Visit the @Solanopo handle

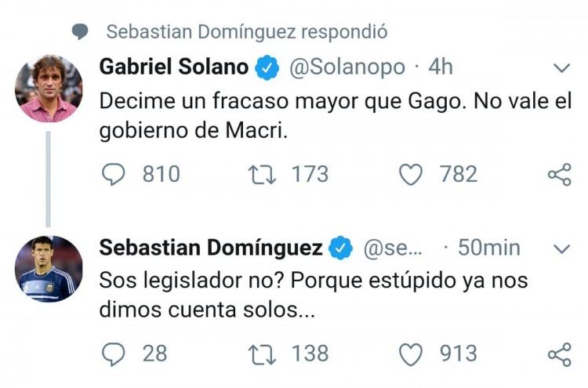pos(347,68)
